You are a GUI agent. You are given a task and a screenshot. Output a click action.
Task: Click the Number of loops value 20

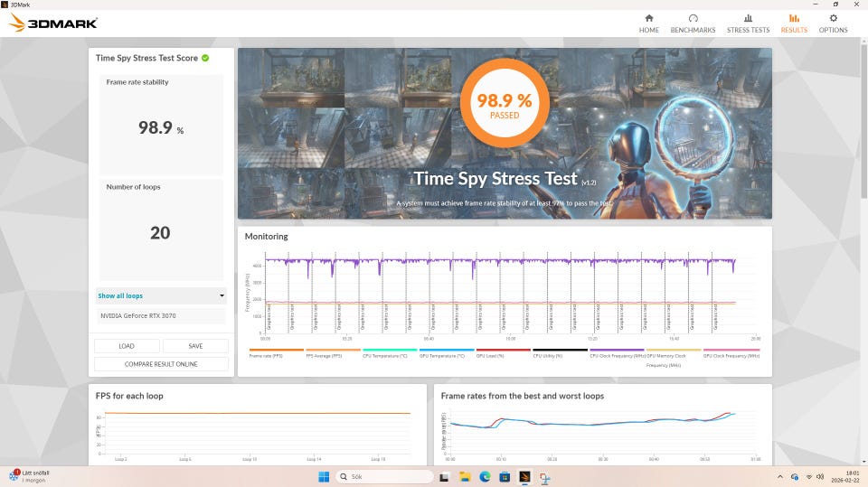tap(160, 232)
